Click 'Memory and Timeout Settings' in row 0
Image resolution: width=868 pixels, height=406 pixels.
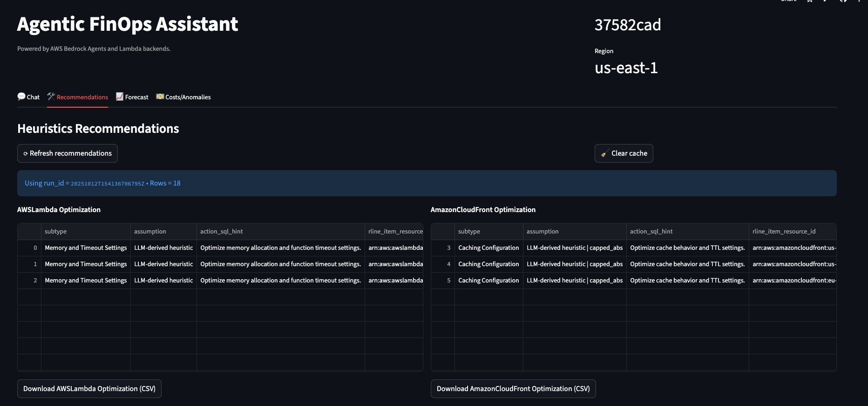[x=86, y=248]
